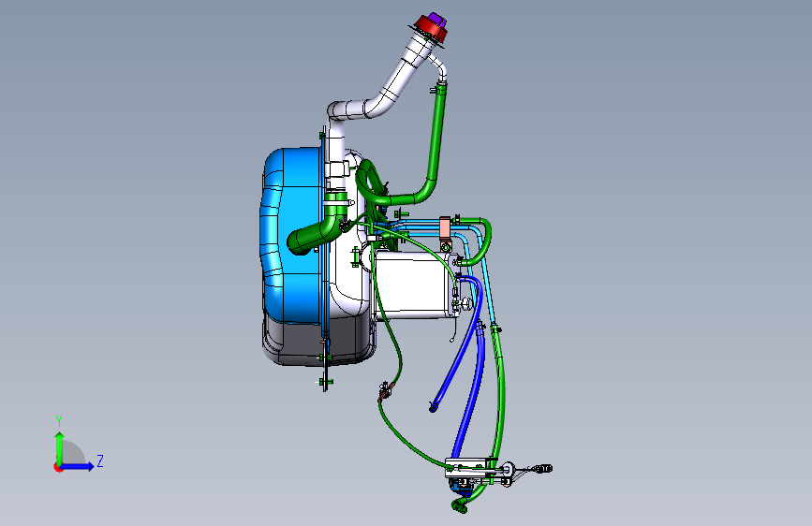
Task: Select the purple knob atop the filler cap
Action: [436, 20]
